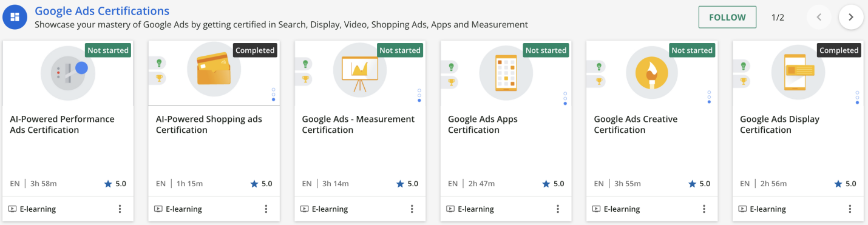The width and height of the screenshot is (868, 225).
Task: Click the 3h 58m duration text
Action: (x=44, y=184)
